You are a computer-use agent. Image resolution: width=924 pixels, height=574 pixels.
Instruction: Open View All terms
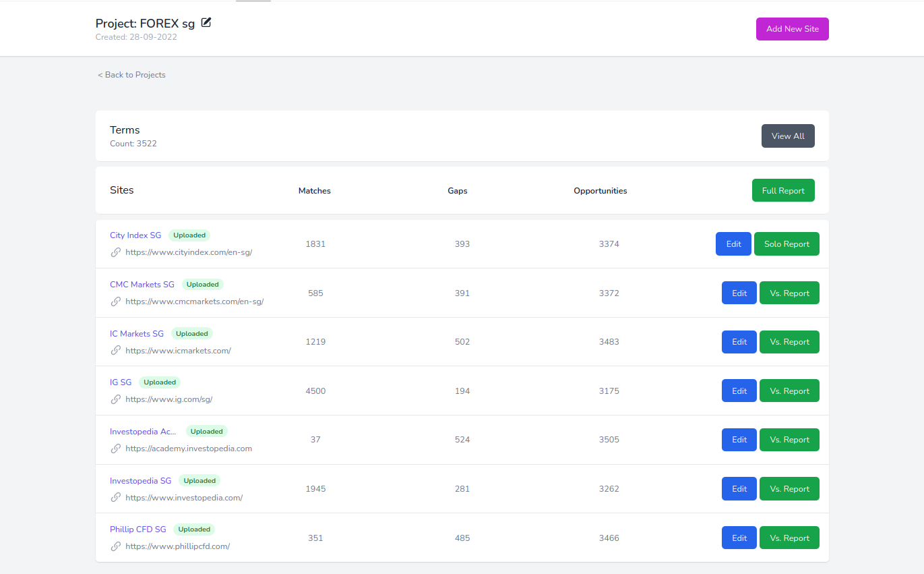(788, 136)
